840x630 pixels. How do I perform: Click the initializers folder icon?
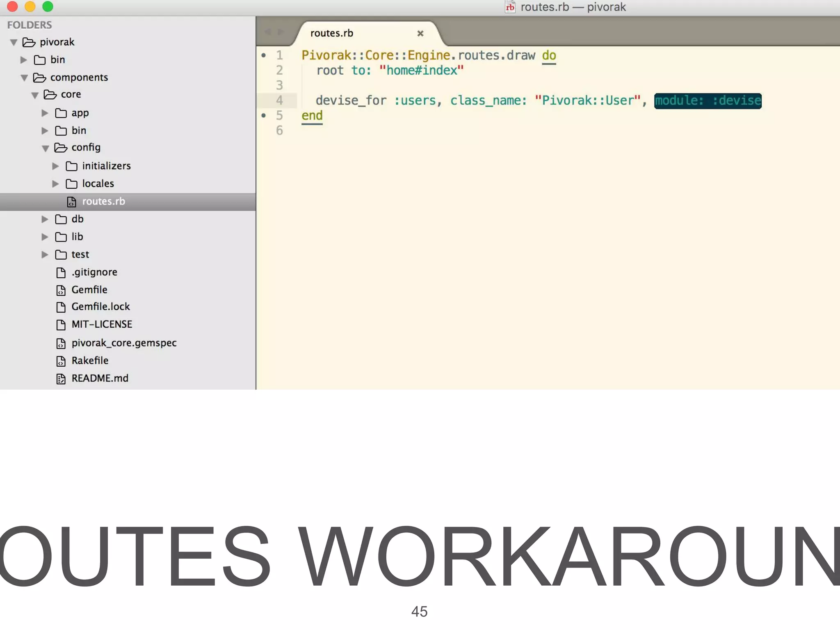(x=71, y=166)
